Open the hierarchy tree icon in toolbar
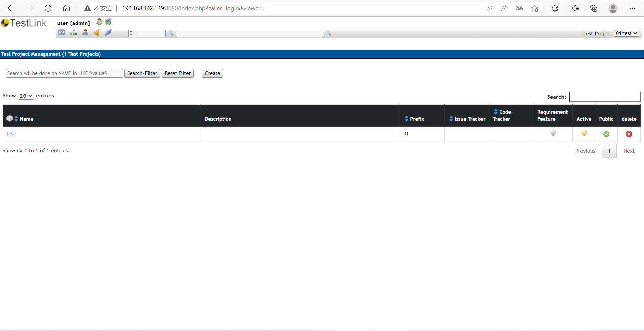This screenshot has width=644, height=331. [x=74, y=33]
